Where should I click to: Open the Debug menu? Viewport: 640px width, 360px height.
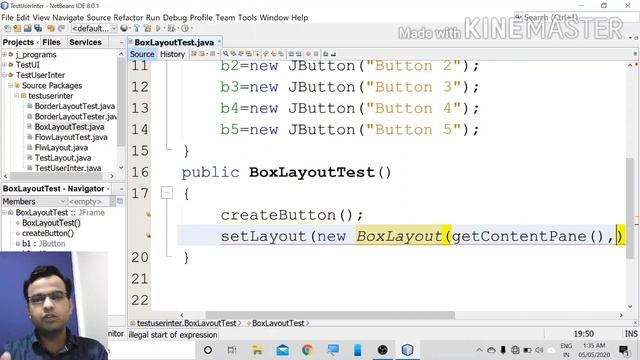point(175,18)
